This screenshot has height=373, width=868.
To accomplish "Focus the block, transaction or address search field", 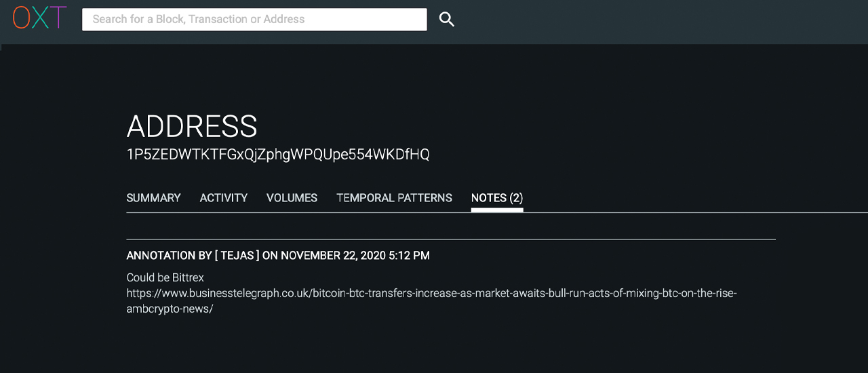I will [x=254, y=19].
